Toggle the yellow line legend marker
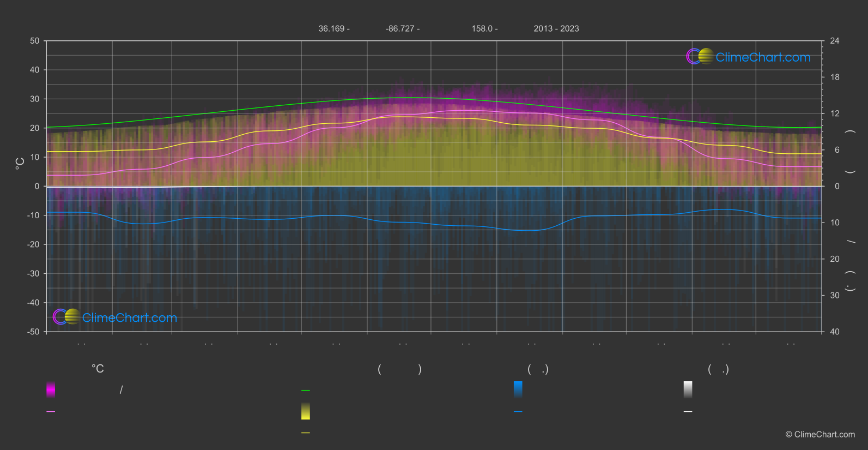 306,433
